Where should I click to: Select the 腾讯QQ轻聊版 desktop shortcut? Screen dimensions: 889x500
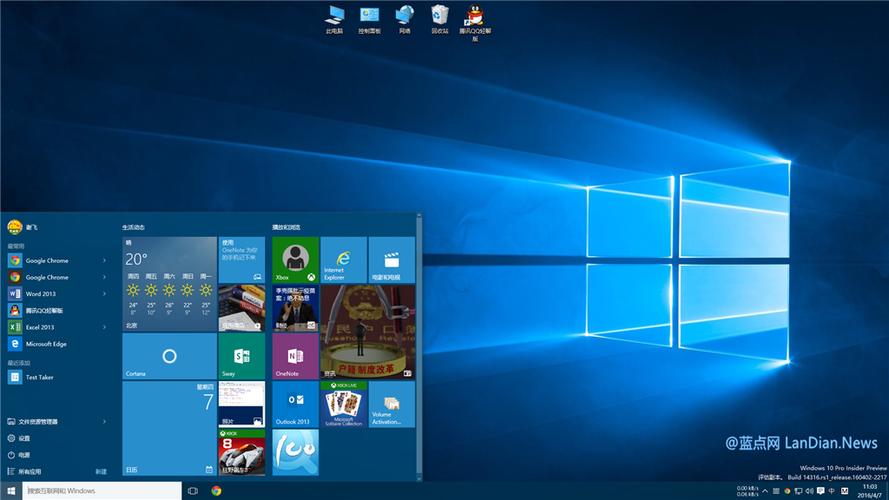[475, 23]
